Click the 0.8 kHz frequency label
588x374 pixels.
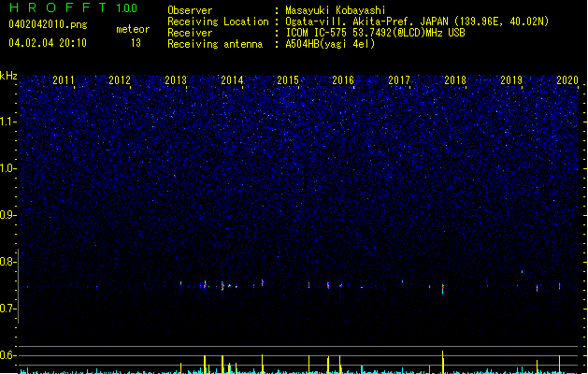coord(7,262)
